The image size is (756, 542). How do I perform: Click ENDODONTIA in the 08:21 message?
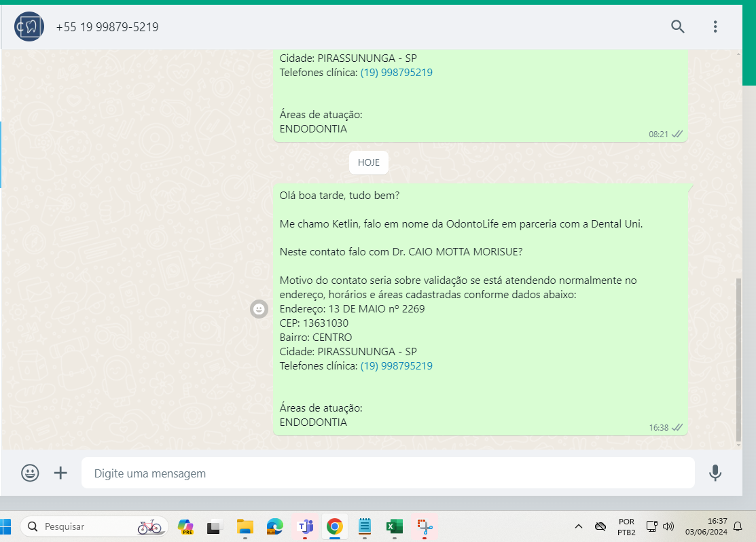(313, 129)
